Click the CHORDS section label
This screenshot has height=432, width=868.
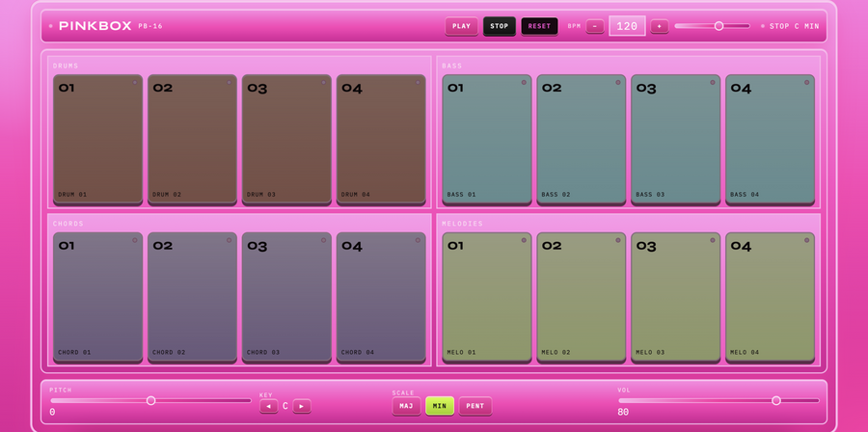(68, 224)
